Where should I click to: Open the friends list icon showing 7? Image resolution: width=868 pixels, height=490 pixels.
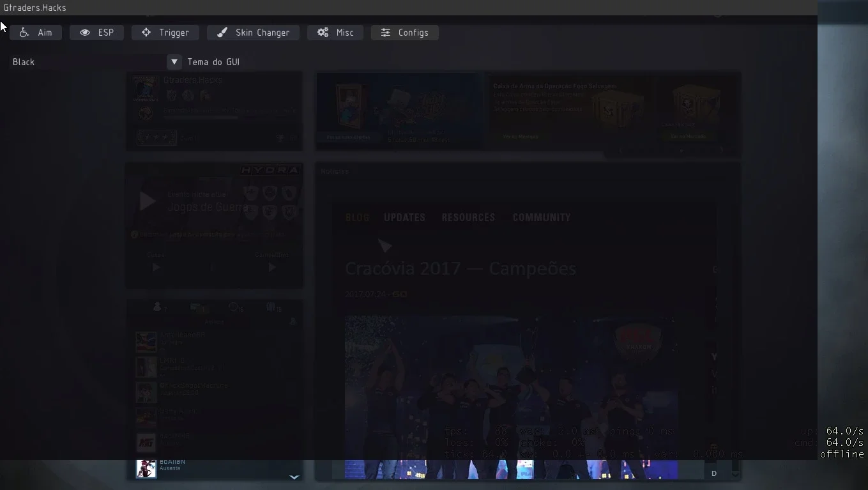tap(159, 307)
